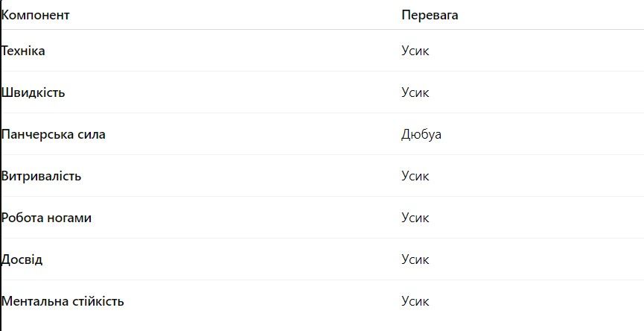This screenshot has width=644, height=331.
Task: Select the 'Витривалість' row label
Action: pyautogui.click(x=42, y=176)
